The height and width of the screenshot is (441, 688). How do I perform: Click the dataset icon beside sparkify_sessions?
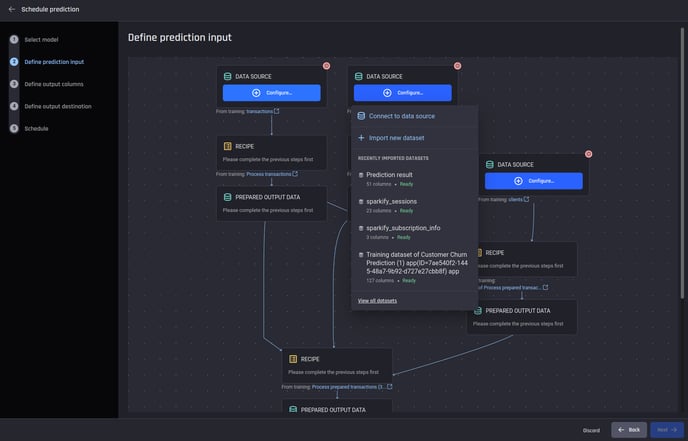click(361, 202)
